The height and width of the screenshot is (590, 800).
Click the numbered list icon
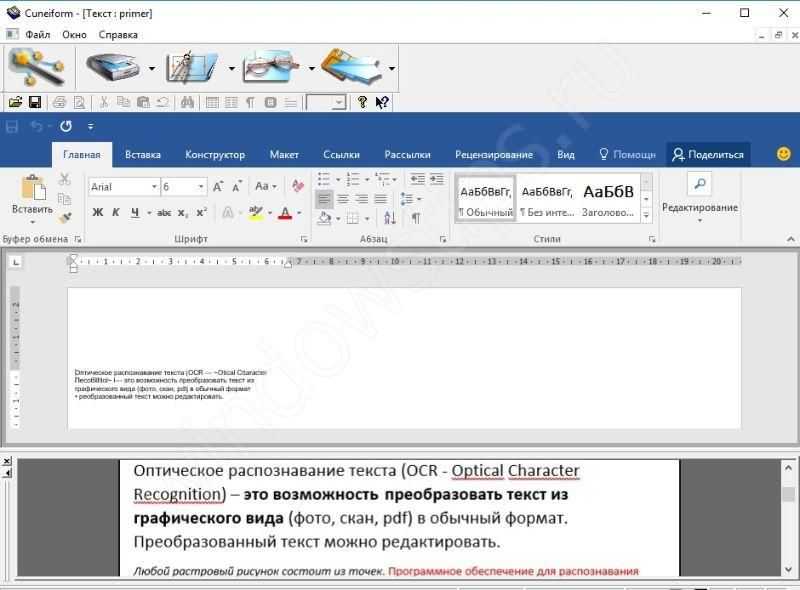pos(353,179)
